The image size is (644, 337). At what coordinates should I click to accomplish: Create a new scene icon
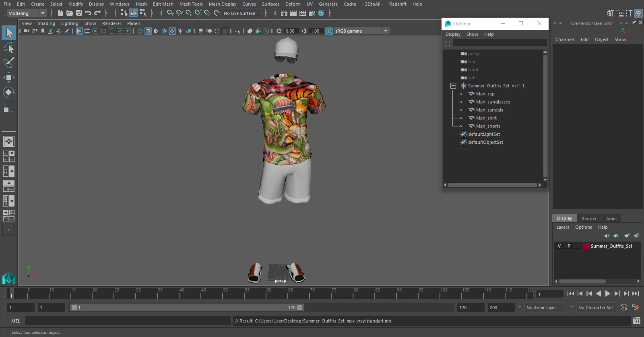60,13
